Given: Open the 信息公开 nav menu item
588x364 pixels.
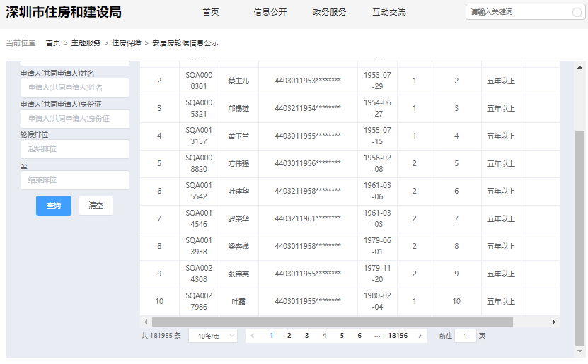Looking at the screenshot, I should pyautogui.click(x=270, y=12).
